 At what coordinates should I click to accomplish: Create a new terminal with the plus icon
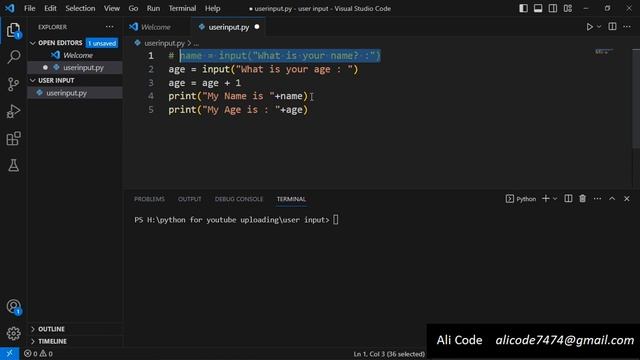click(x=545, y=199)
